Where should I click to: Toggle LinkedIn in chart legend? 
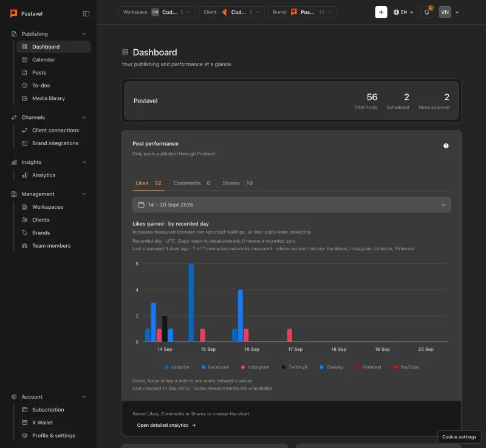coord(177,367)
